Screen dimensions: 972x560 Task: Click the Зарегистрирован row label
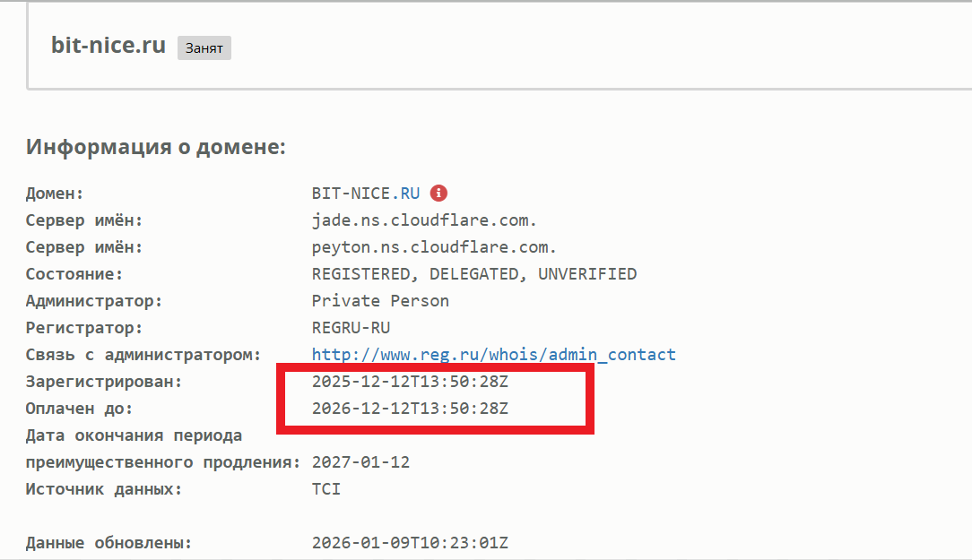point(103,381)
